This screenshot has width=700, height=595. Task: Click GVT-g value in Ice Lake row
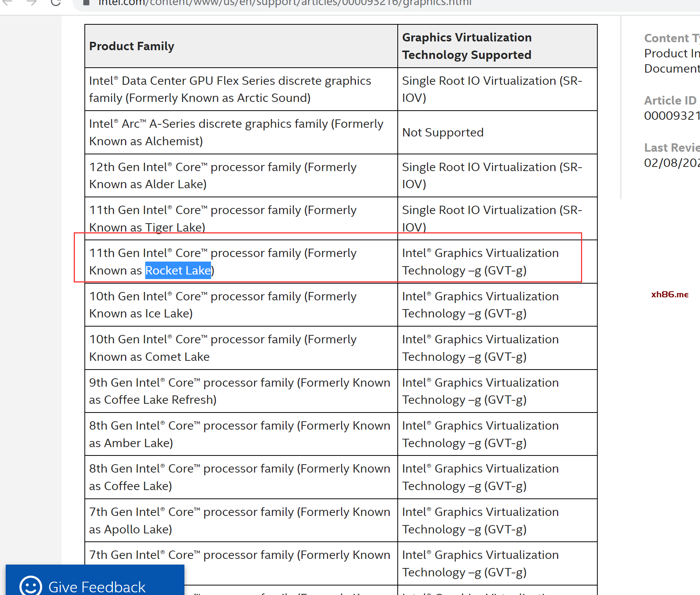coord(497,305)
